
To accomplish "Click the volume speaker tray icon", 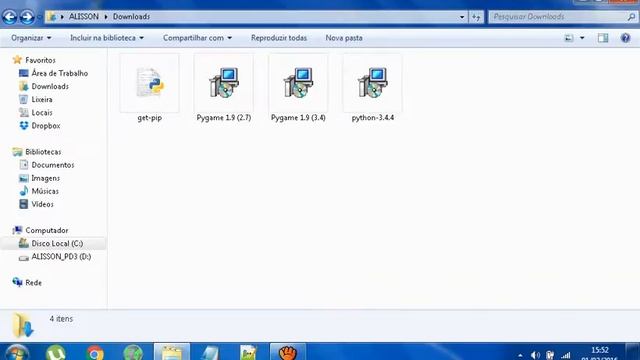I will (x=536, y=355).
